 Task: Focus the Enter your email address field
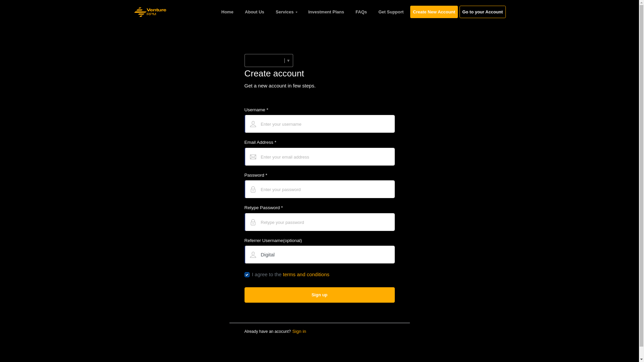pos(320,157)
